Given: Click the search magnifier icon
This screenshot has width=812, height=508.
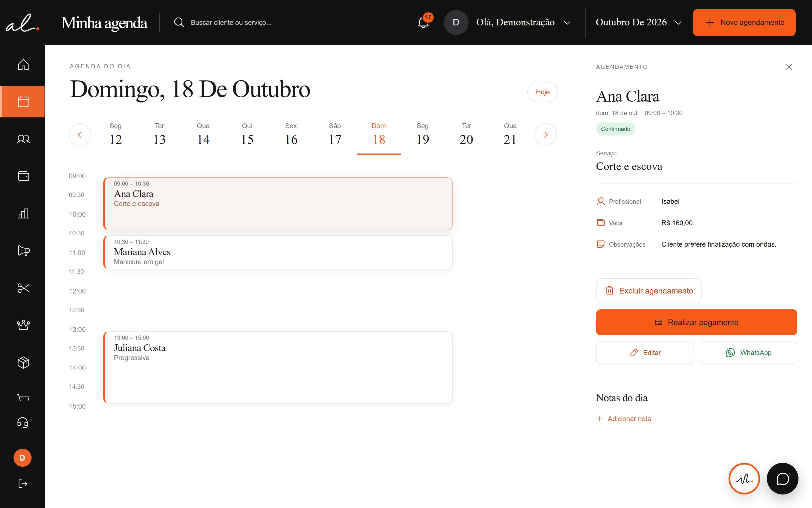Looking at the screenshot, I should click(179, 22).
